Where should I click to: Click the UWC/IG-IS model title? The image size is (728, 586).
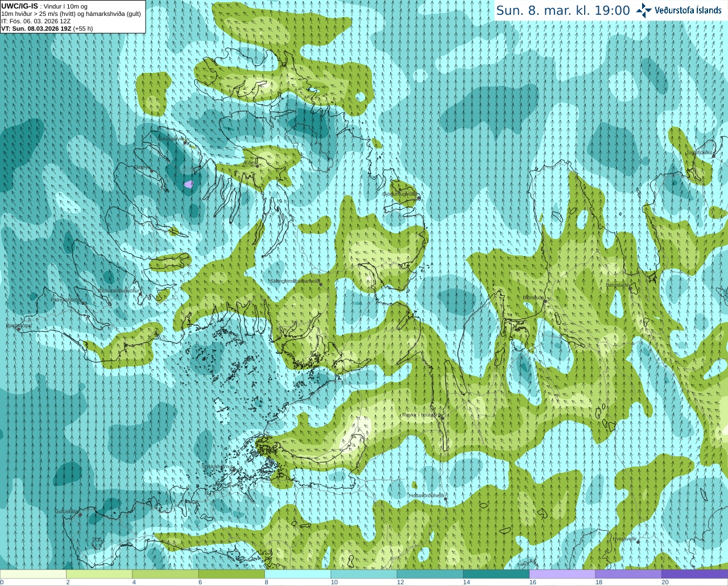tap(20, 6)
